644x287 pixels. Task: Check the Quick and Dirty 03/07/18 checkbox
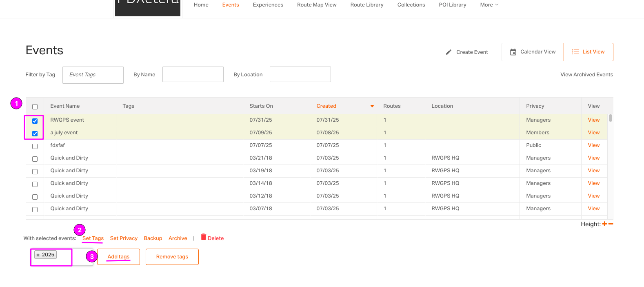pyautogui.click(x=35, y=209)
